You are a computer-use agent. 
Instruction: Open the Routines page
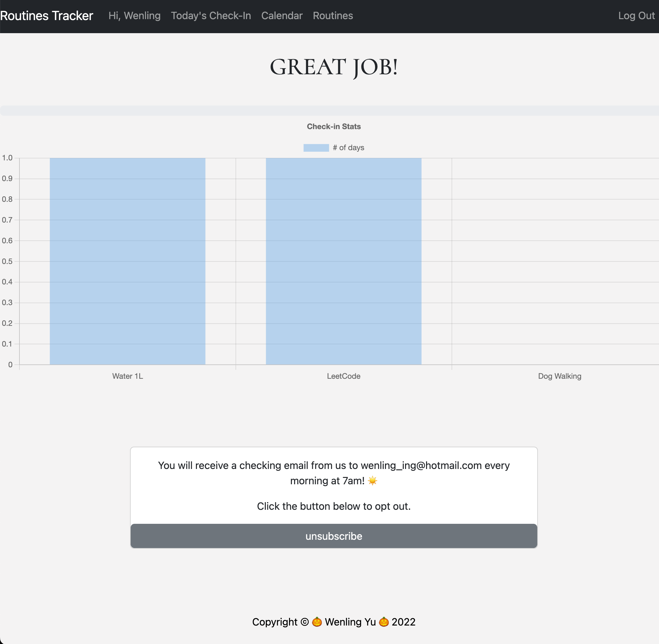(x=333, y=16)
